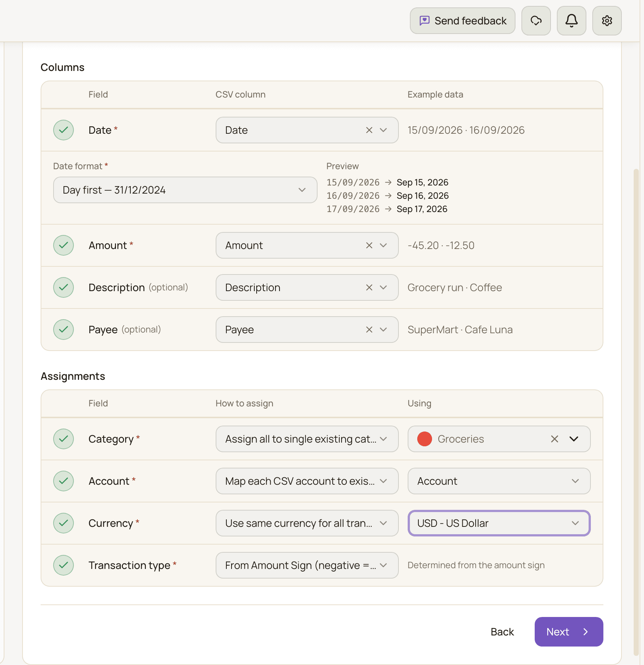Expand the Date CSV column dropdown
The height and width of the screenshot is (665, 644).
click(x=383, y=130)
